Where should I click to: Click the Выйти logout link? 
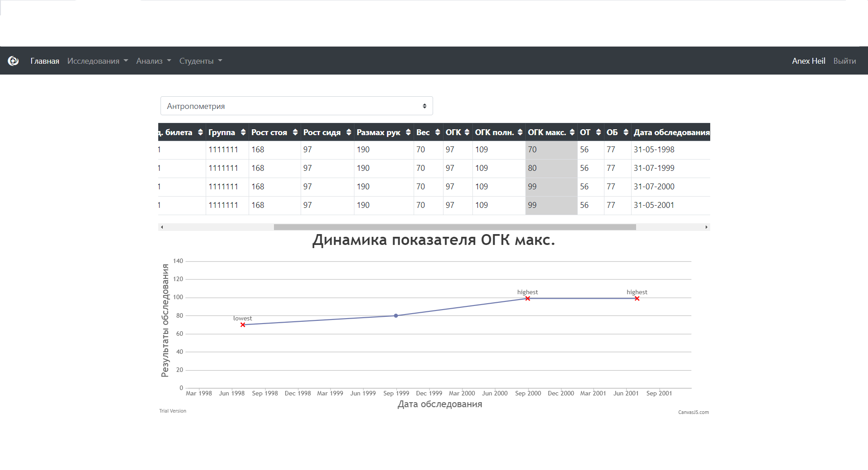pyautogui.click(x=844, y=61)
